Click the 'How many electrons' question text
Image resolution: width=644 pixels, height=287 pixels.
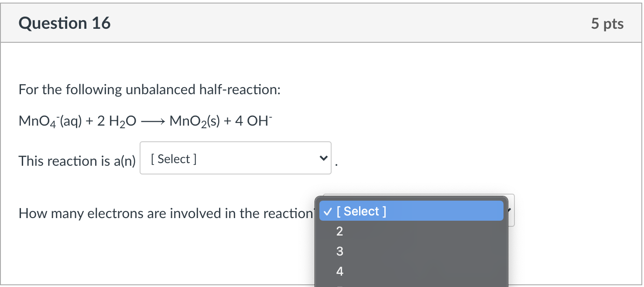[x=166, y=213]
